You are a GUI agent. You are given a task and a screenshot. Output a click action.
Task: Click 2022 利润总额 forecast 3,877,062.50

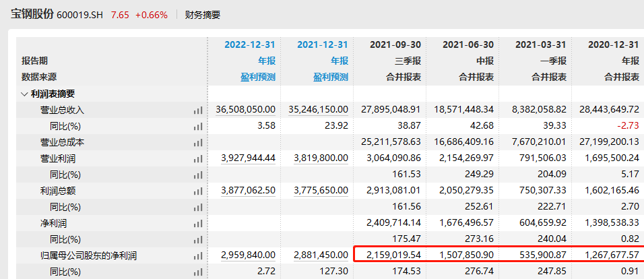(248, 191)
